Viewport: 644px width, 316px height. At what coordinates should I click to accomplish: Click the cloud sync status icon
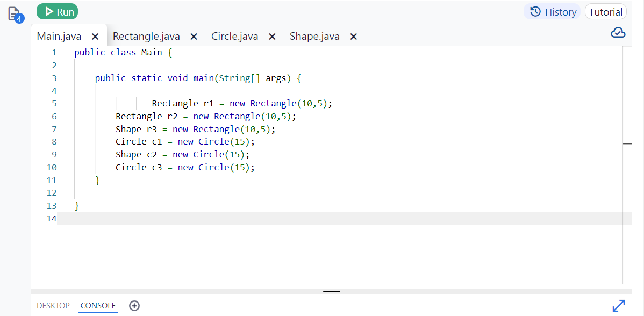pyautogui.click(x=618, y=32)
